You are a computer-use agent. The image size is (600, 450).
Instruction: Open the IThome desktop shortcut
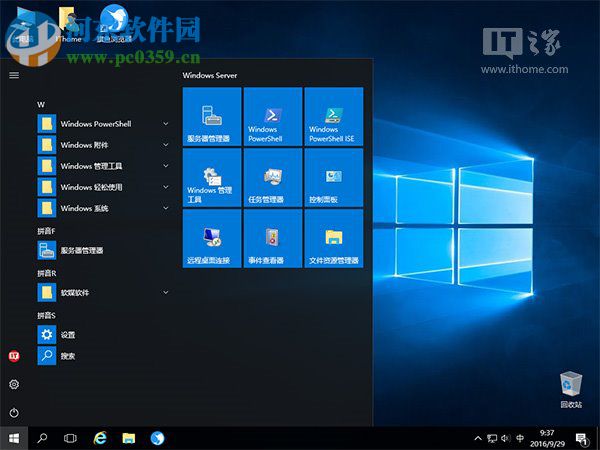(68, 24)
